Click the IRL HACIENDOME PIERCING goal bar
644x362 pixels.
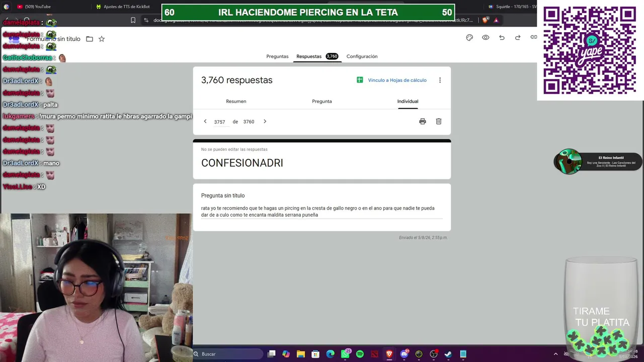(x=308, y=13)
